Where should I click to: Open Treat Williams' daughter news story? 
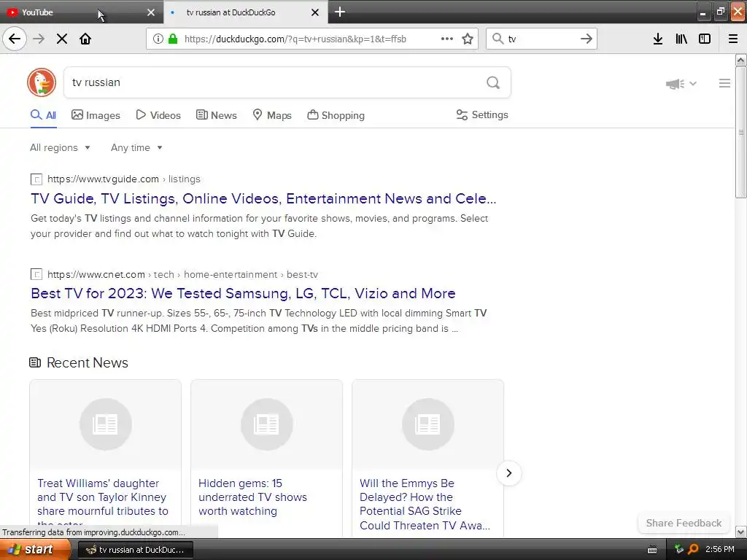coord(103,503)
